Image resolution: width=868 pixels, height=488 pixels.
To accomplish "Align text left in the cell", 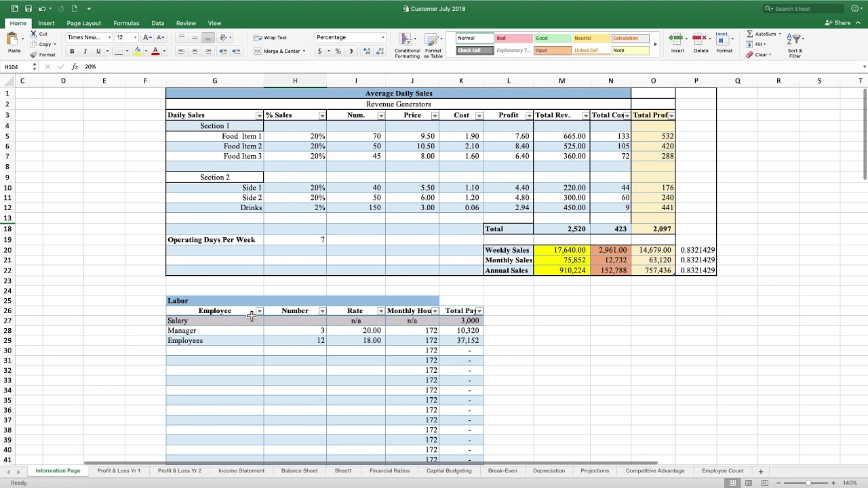I will pos(182,51).
